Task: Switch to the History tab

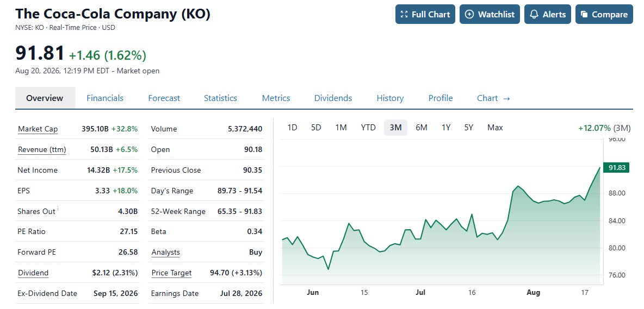Action: [x=390, y=98]
